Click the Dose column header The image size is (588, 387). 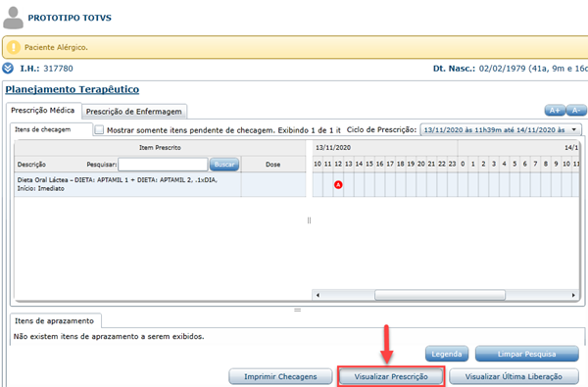click(x=273, y=165)
